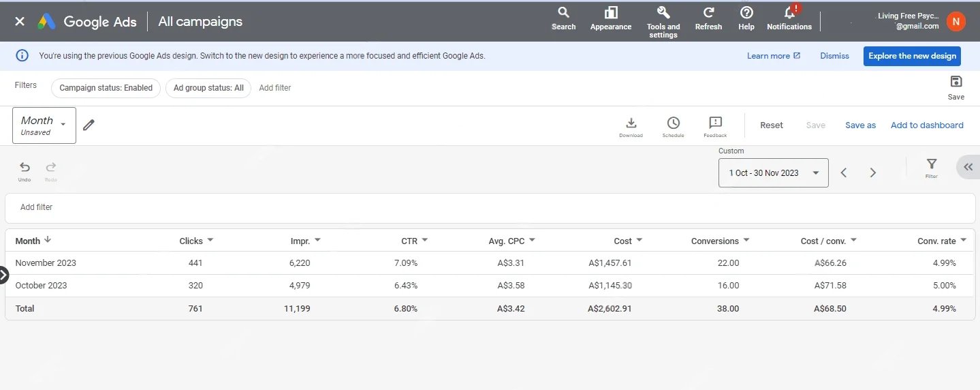Viewport: 980px width, 390px height.
Task: Click October conversions value 16.00
Action: click(727, 286)
